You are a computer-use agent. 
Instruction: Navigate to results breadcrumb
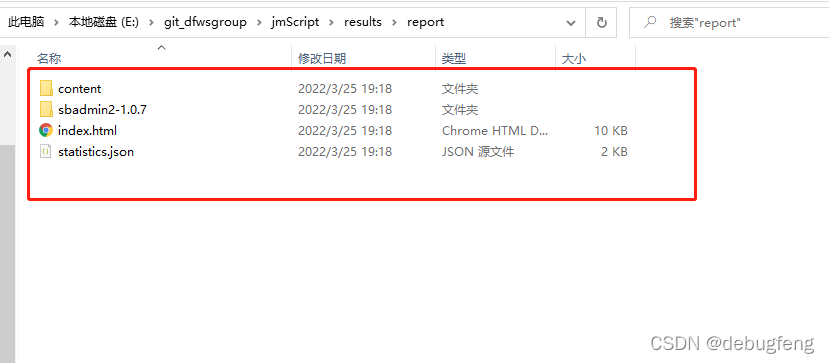point(363,22)
